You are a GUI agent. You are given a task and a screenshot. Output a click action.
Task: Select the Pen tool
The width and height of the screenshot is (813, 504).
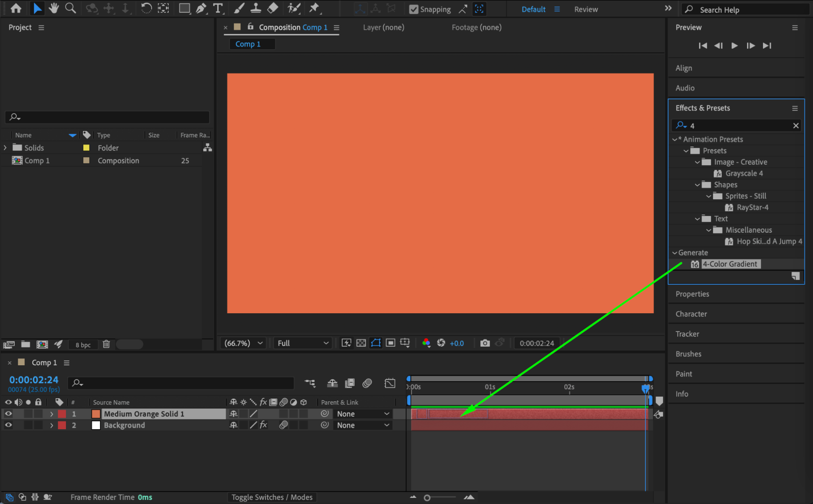[x=201, y=8]
